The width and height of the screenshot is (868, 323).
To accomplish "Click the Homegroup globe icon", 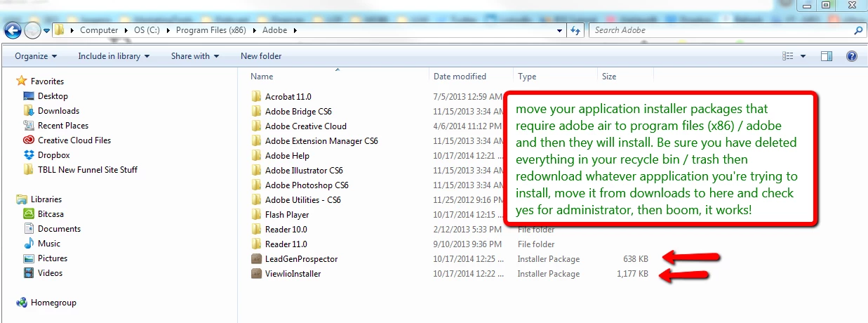I will coord(22,303).
